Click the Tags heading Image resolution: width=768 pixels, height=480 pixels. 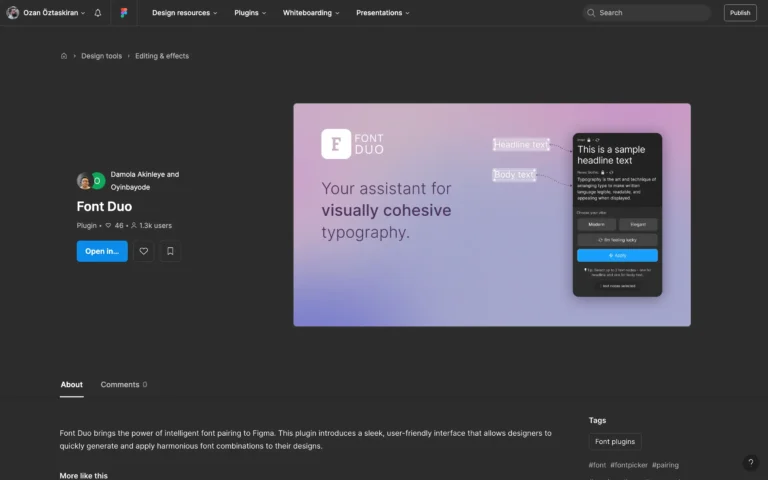[x=597, y=421]
